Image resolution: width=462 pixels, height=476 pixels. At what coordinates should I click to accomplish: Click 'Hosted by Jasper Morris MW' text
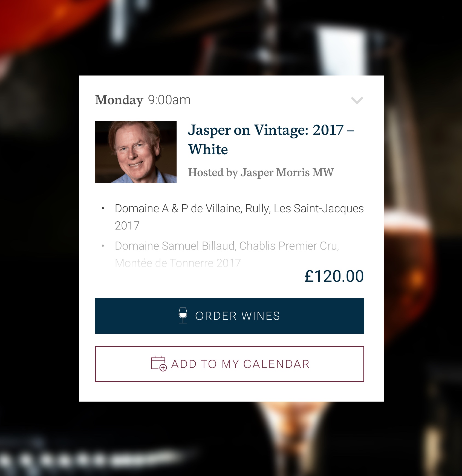261,172
